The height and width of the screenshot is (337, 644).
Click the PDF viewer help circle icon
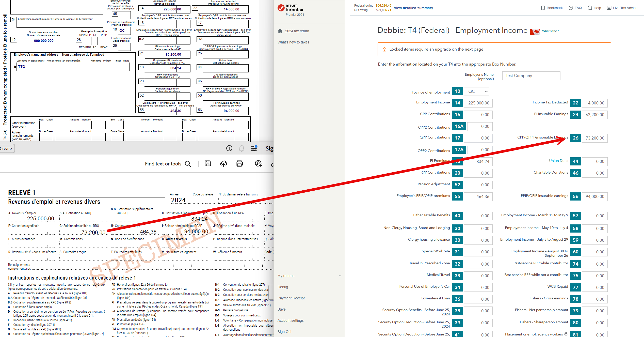(229, 148)
